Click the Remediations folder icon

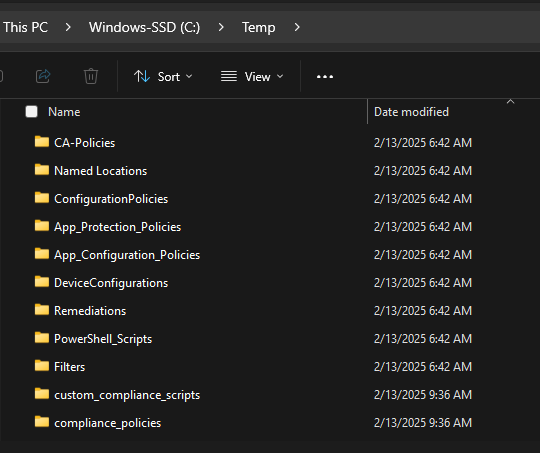[42, 310]
